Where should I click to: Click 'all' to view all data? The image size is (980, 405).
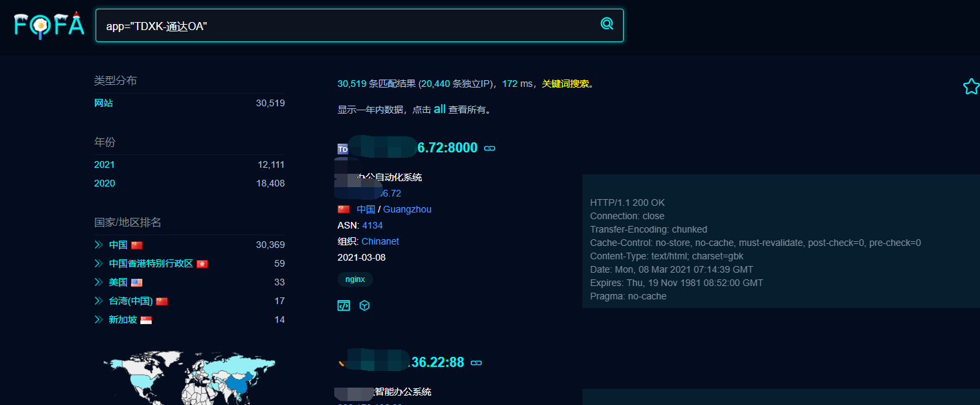pos(439,109)
